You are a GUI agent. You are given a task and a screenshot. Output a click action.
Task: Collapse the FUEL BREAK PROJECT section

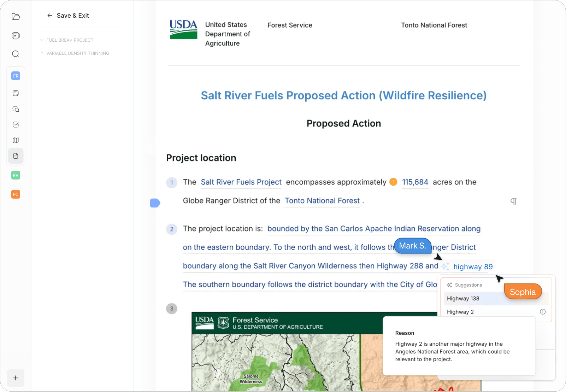(x=42, y=40)
